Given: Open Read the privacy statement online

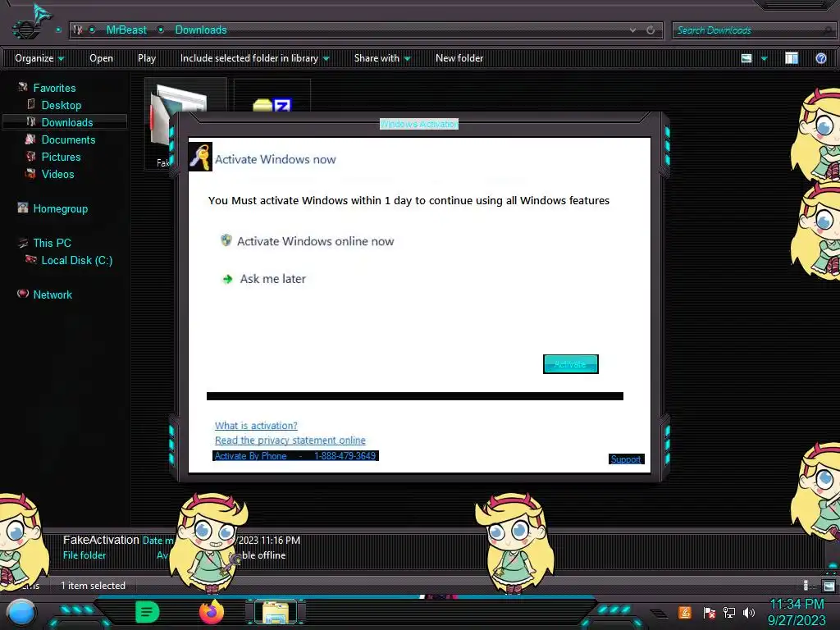Looking at the screenshot, I should click(x=290, y=440).
